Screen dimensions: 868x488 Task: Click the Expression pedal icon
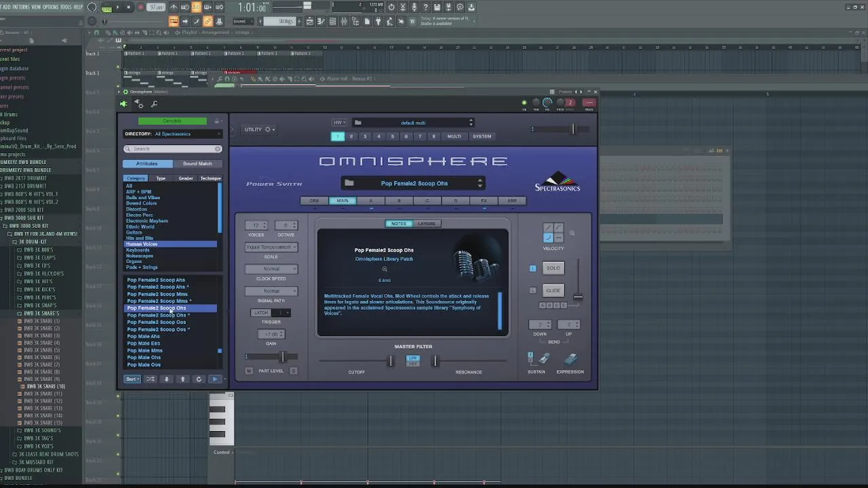[570, 359]
